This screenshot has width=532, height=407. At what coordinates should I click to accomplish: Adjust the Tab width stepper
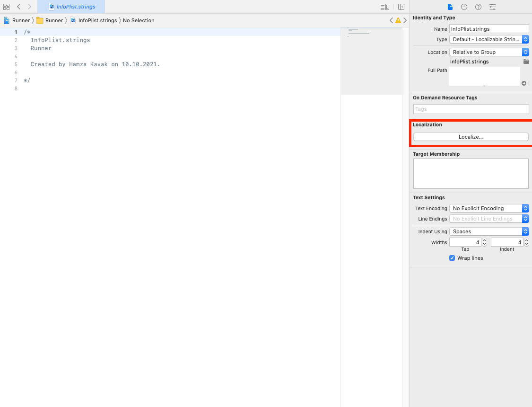485,242
